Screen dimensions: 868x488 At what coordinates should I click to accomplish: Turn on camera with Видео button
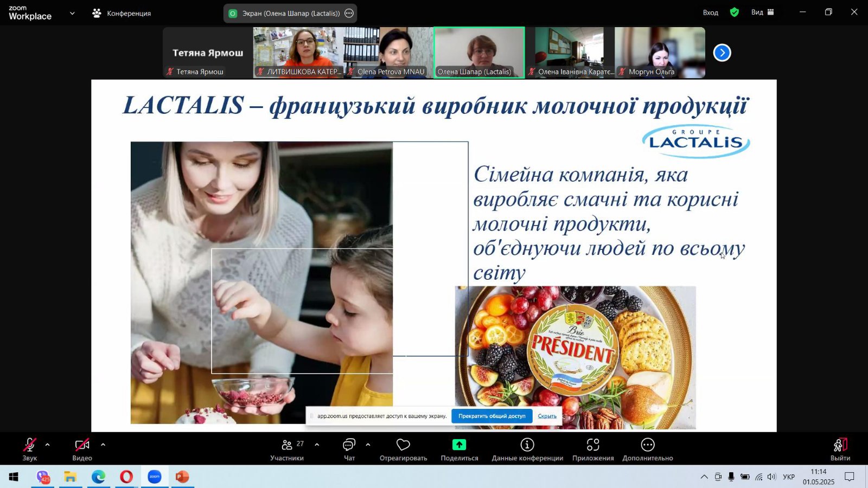pos(82,450)
